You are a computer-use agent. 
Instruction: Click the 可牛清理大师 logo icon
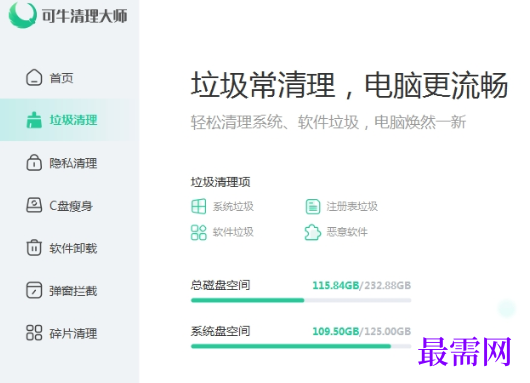pyautogui.click(x=22, y=15)
